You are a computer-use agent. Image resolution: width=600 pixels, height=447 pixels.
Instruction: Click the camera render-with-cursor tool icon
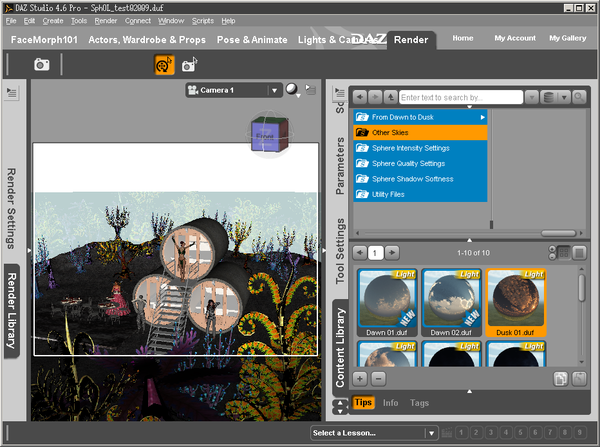pos(189,64)
